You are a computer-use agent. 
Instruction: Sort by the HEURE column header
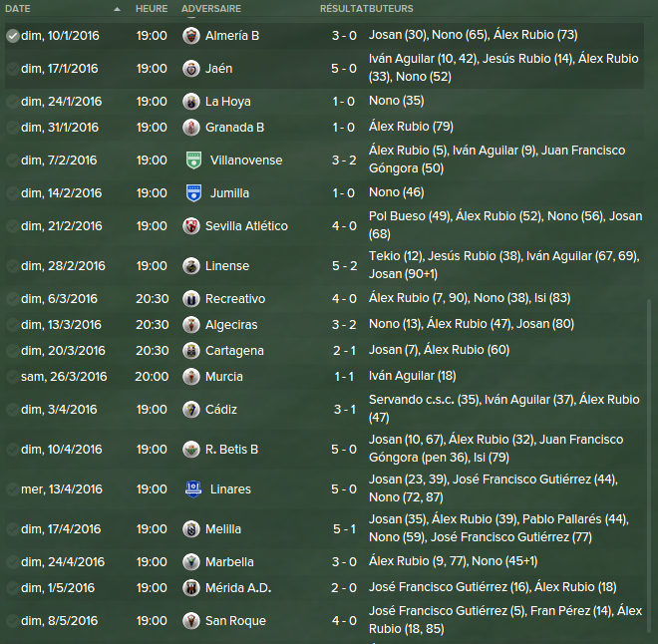[152, 9]
